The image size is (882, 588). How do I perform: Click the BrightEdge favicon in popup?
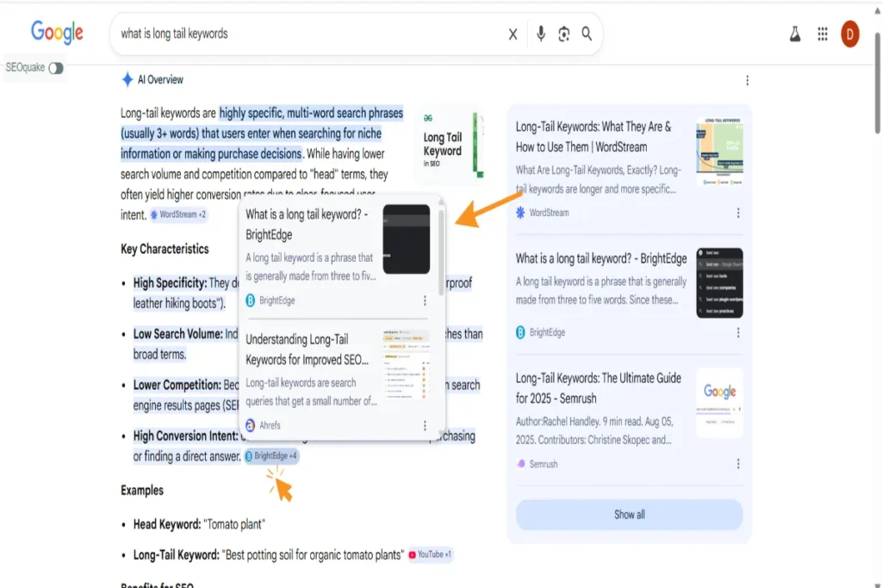tap(251, 300)
